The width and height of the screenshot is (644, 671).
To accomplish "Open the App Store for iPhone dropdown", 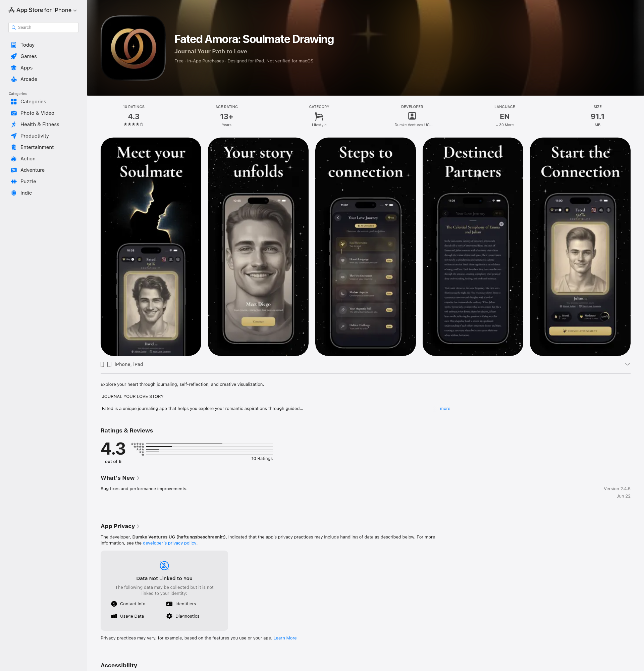I will pyautogui.click(x=43, y=10).
